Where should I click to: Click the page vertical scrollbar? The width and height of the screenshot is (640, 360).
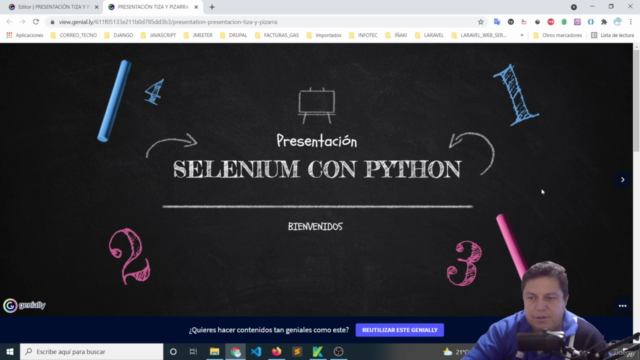[636, 100]
